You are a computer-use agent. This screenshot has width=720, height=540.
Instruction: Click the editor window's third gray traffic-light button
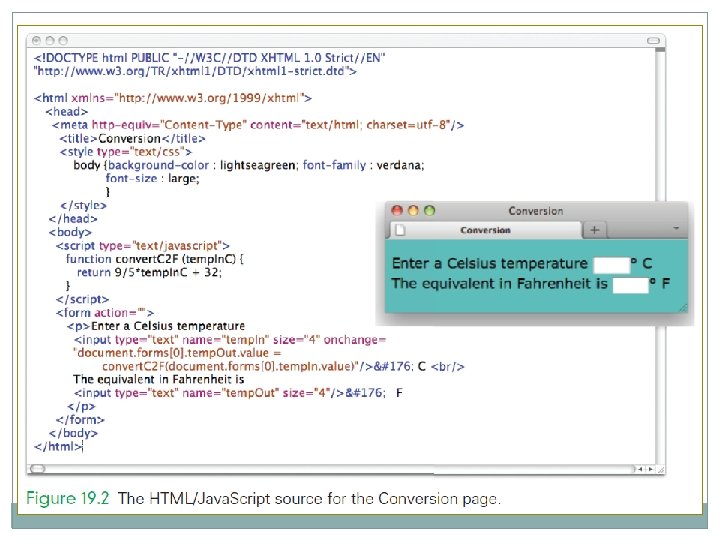click(x=63, y=41)
